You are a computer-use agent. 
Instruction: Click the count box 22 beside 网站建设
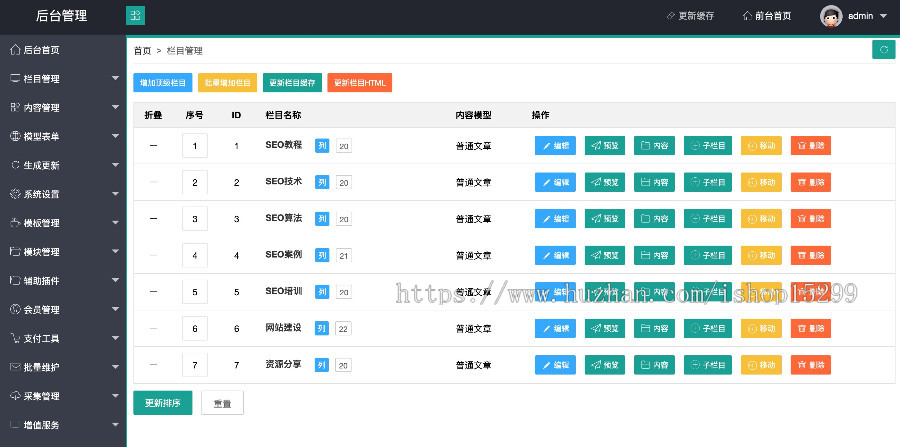click(x=343, y=328)
